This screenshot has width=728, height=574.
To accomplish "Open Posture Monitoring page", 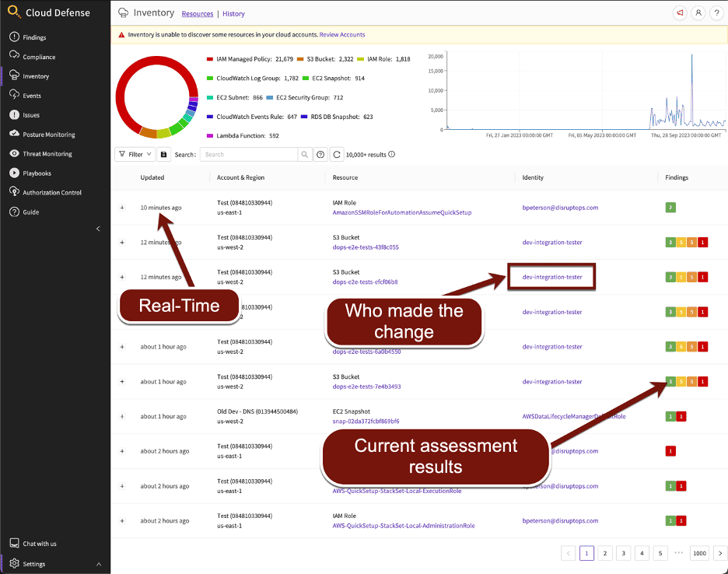I will click(48, 135).
